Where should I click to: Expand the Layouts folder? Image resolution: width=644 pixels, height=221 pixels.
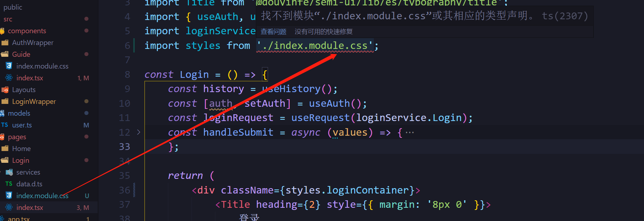coord(24,90)
